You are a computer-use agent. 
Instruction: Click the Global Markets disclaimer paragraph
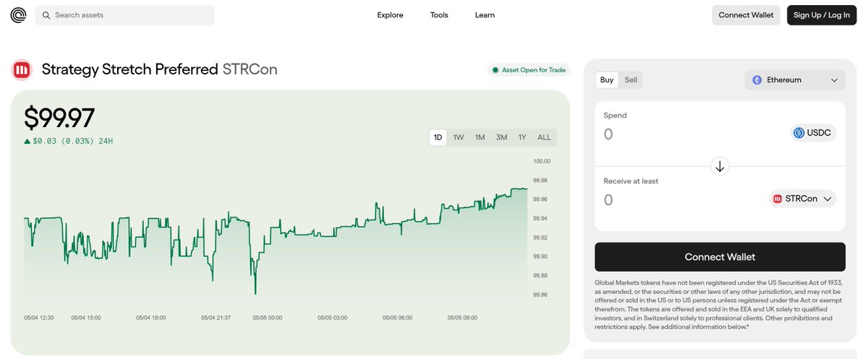pyautogui.click(x=718, y=305)
